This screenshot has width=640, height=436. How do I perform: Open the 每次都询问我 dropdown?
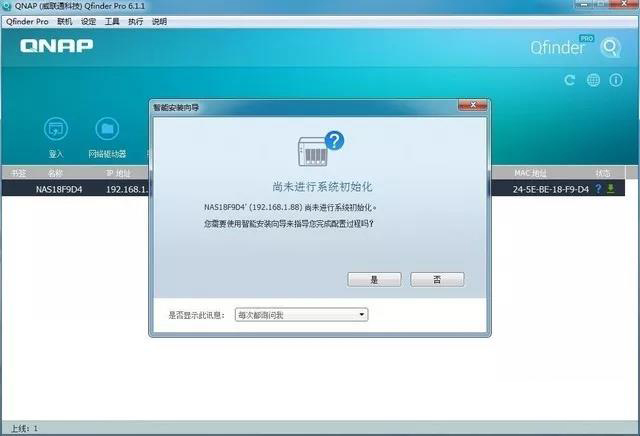[x=301, y=315]
